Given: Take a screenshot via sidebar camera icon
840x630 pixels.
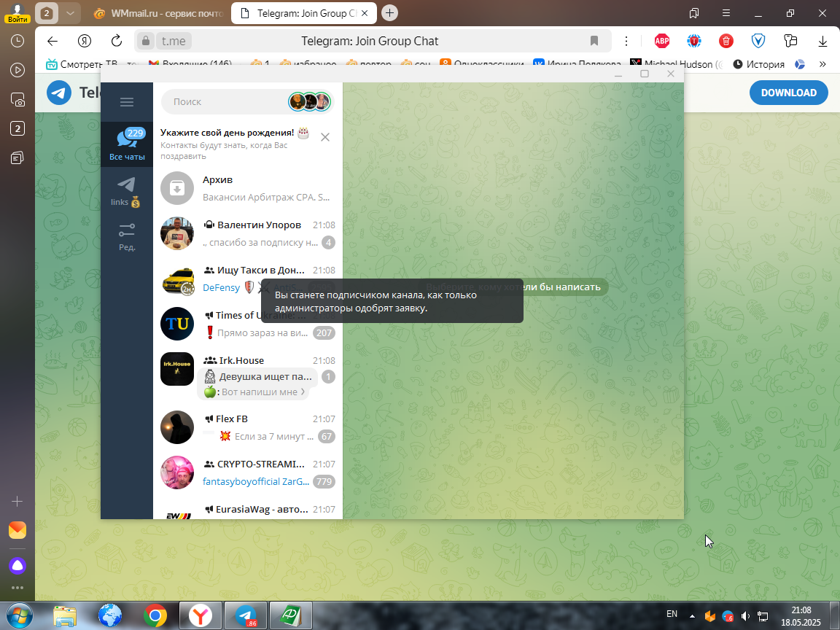Looking at the screenshot, I should 17,100.
